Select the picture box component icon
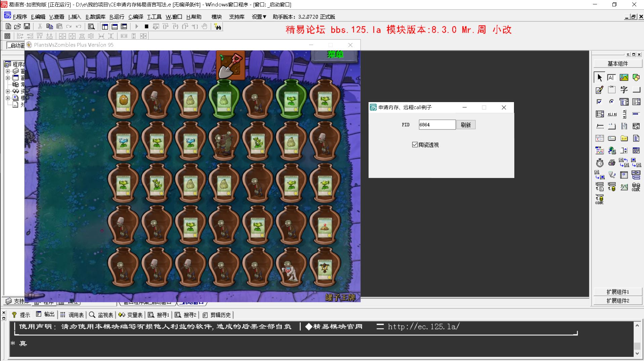This screenshot has width=644, height=361. coord(624,78)
